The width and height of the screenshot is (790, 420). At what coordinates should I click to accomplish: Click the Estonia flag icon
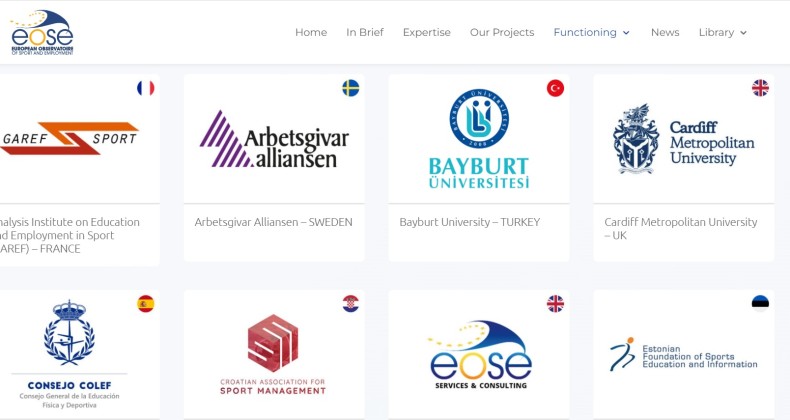(760, 304)
